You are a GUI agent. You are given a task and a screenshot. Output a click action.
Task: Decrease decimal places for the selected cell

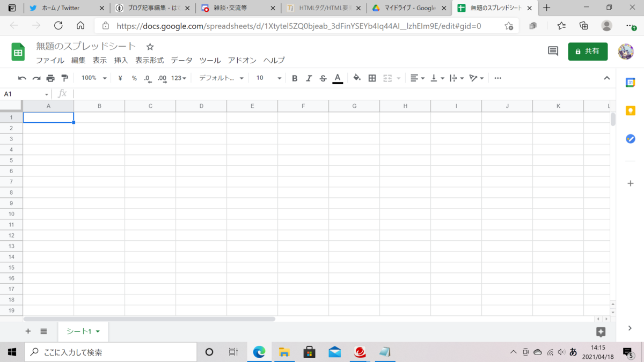pyautogui.click(x=147, y=78)
